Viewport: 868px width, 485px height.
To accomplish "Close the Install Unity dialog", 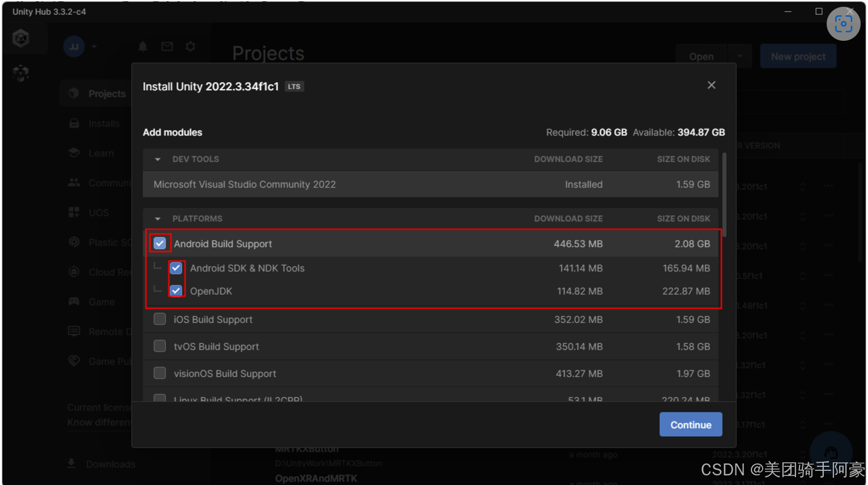I will (712, 85).
